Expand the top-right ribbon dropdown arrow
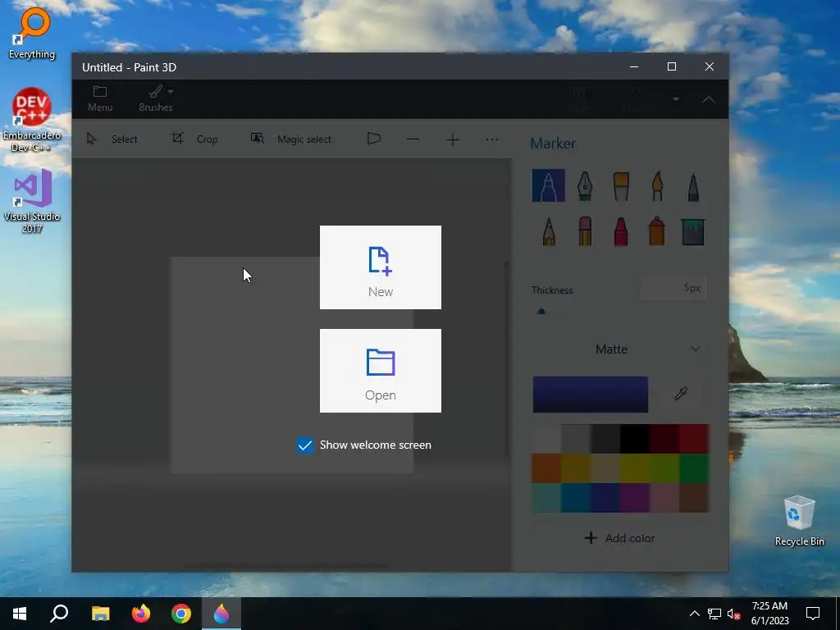 point(676,99)
